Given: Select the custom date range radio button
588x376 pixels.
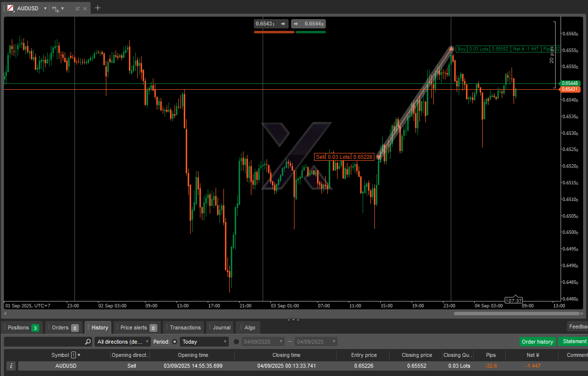Looking at the screenshot, I should 237,342.
